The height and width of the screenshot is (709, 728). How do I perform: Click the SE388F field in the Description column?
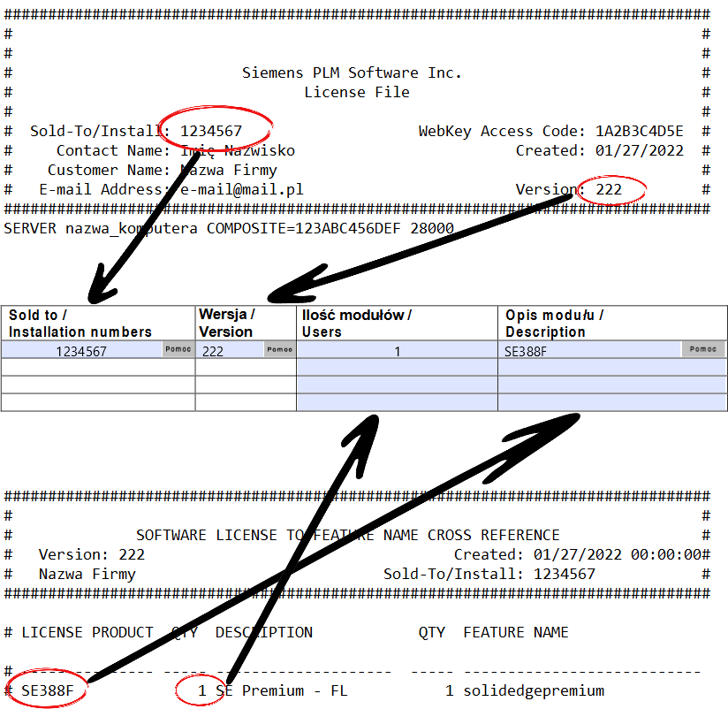tap(589, 350)
